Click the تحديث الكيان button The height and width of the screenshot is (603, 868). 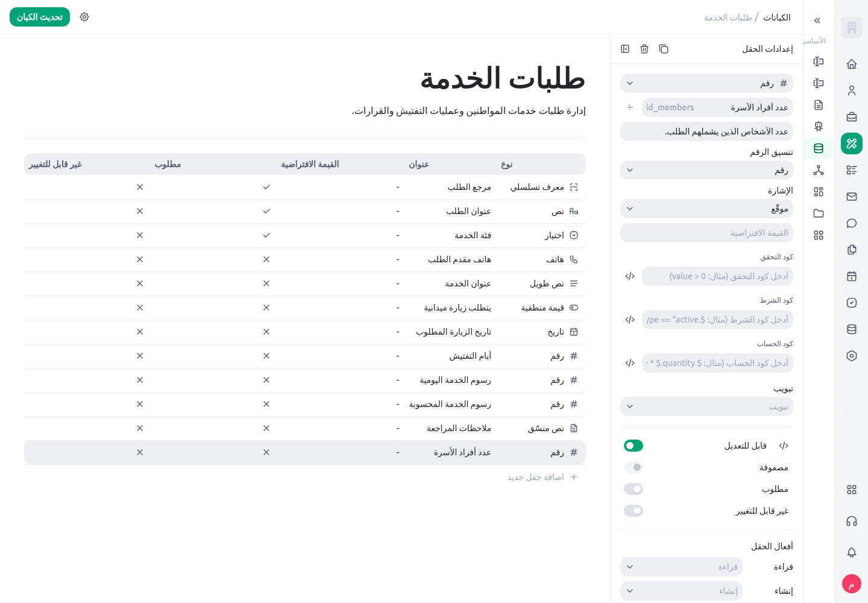pos(40,17)
